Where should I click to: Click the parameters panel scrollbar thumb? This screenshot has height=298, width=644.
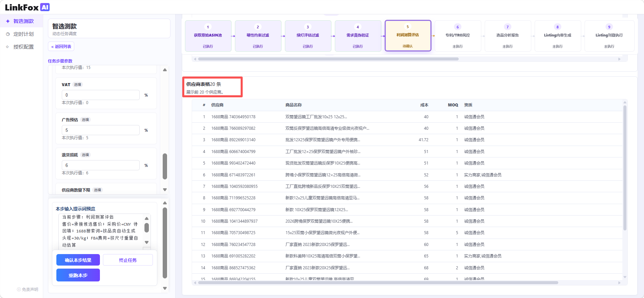[x=165, y=166]
